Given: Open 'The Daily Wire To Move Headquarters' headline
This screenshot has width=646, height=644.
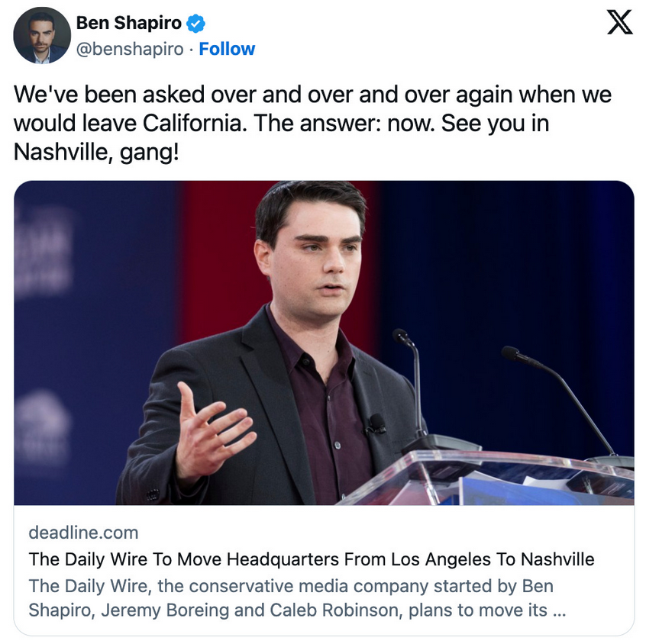Looking at the screenshot, I should pyautogui.click(x=312, y=559).
